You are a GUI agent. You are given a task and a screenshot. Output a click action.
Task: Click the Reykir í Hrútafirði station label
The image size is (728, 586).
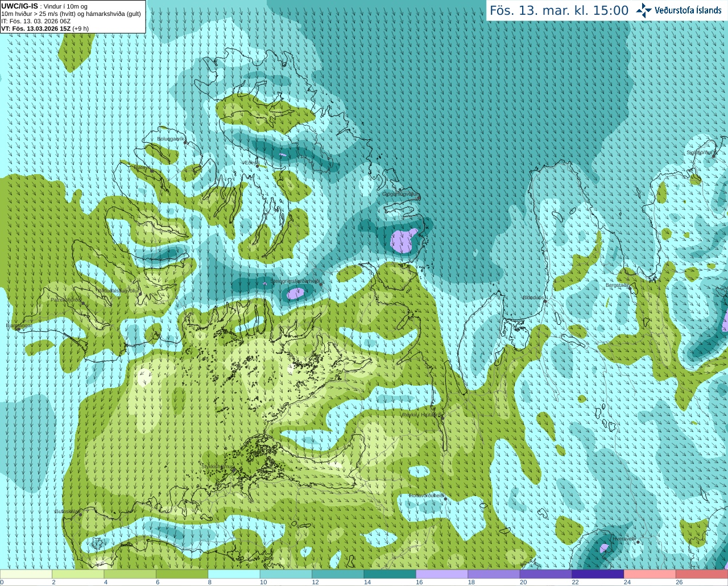click(421, 415)
